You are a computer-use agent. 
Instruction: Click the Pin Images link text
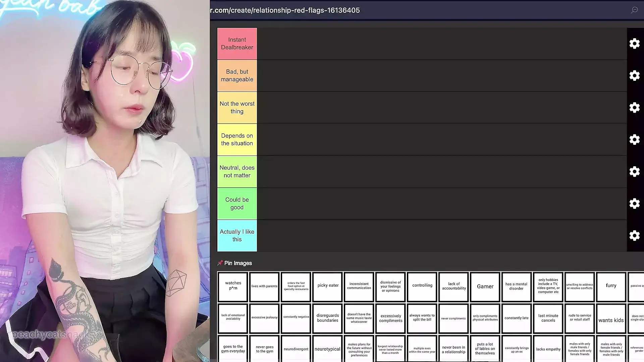[x=238, y=263]
